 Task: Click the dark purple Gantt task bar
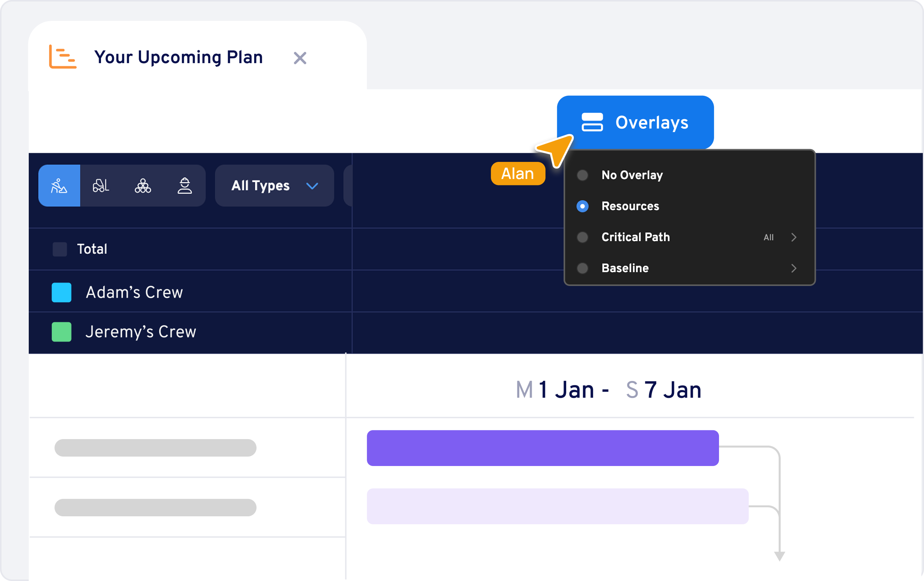pos(542,448)
